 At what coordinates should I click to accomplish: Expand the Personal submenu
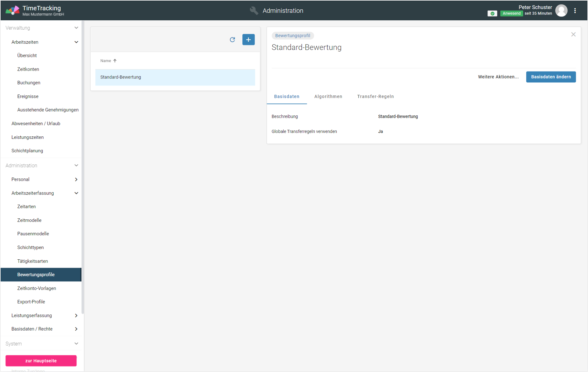click(76, 179)
